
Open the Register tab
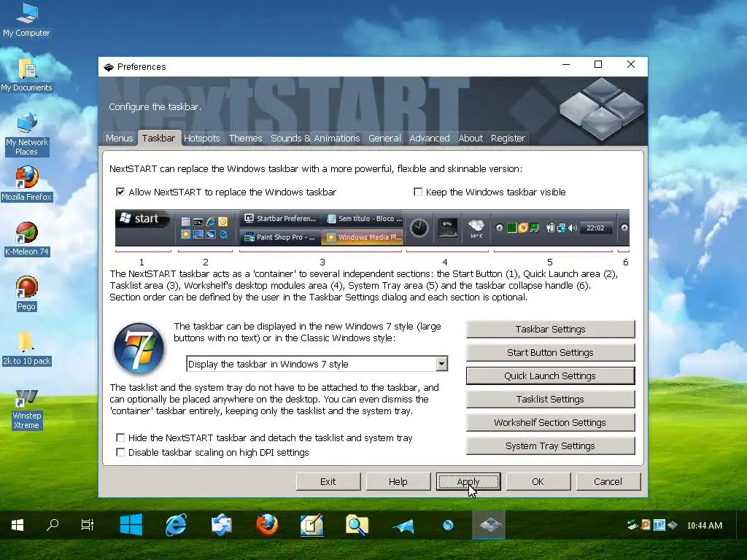coord(508,138)
